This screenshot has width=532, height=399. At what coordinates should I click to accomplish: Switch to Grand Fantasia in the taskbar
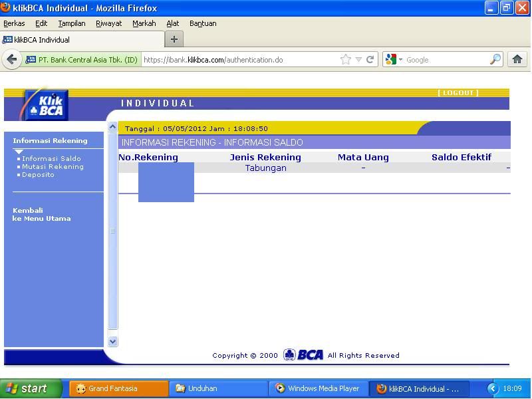119,388
